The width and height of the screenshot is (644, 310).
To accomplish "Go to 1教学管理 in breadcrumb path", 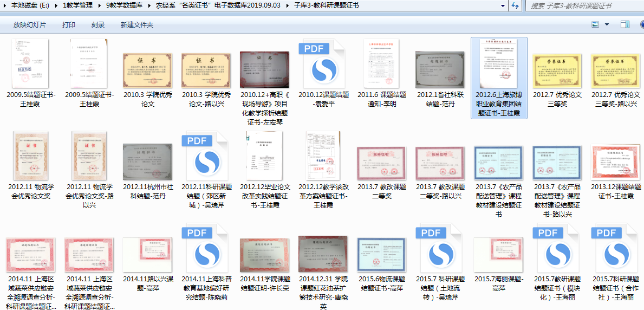I will click(x=77, y=6).
